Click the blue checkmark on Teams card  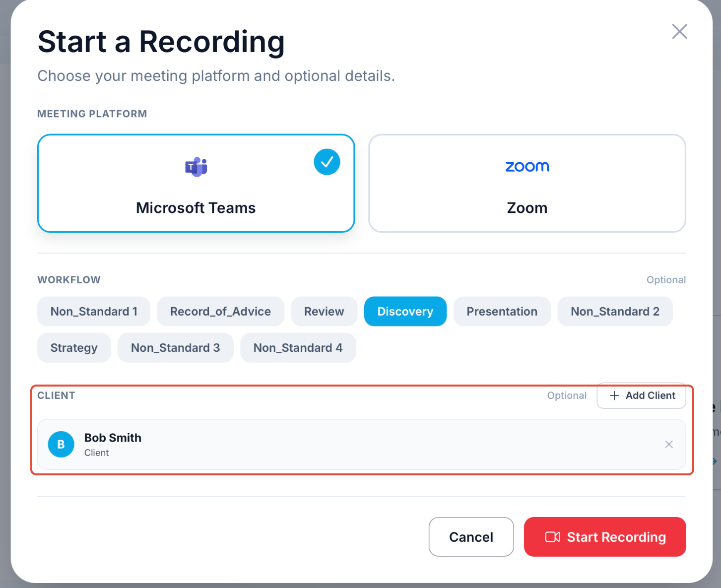click(x=327, y=162)
